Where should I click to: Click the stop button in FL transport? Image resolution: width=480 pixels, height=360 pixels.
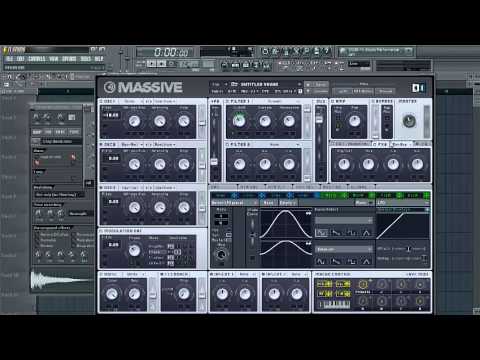[162, 63]
